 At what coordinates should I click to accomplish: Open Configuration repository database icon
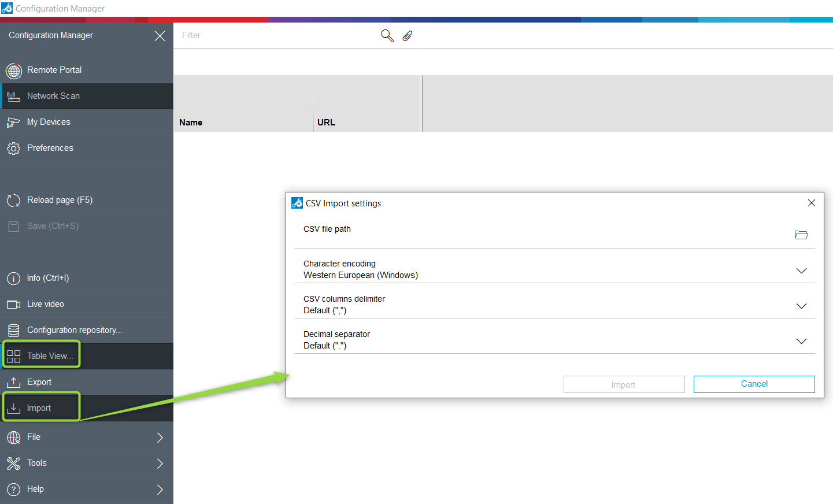coord(13,331)
